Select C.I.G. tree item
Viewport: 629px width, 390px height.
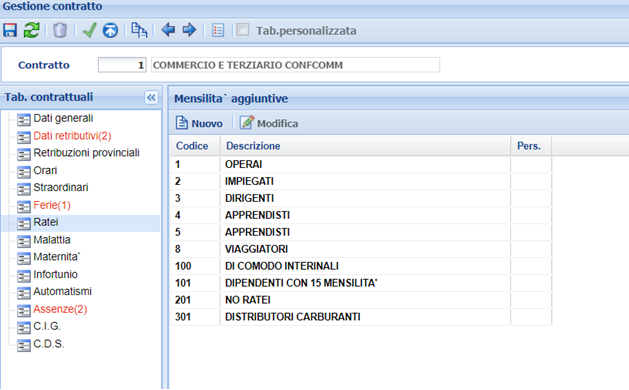tap(47, 326)
